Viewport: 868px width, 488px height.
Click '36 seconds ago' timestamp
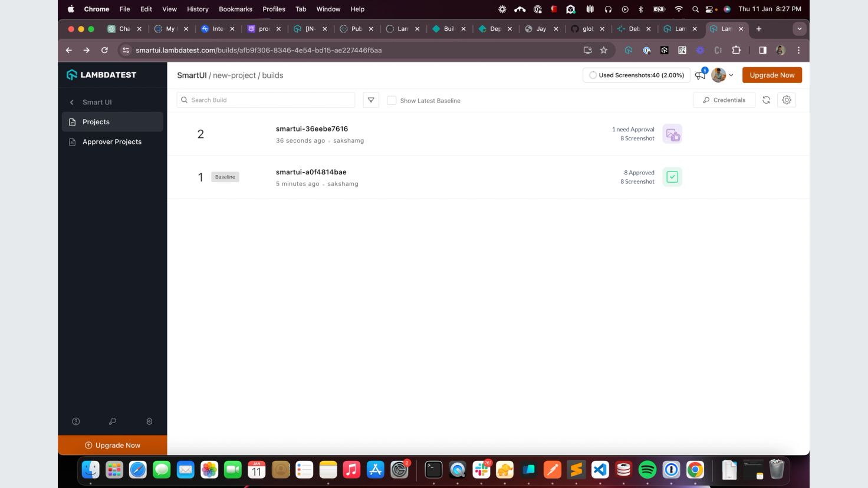300,141
